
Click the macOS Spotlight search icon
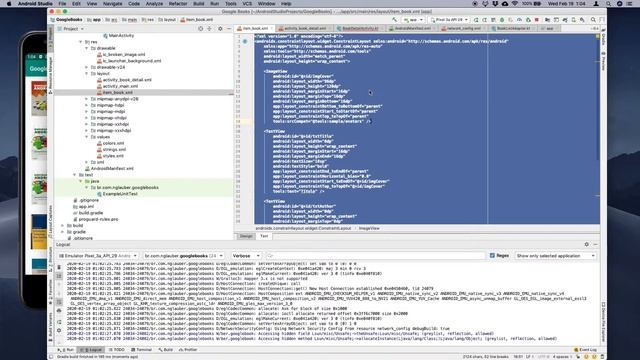coord(608,4)
